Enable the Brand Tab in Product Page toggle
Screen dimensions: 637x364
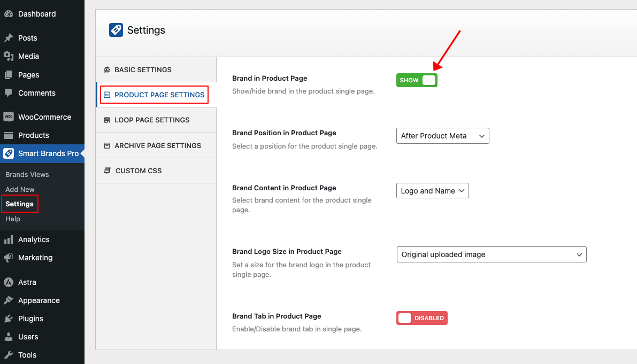tap(421, 318)
